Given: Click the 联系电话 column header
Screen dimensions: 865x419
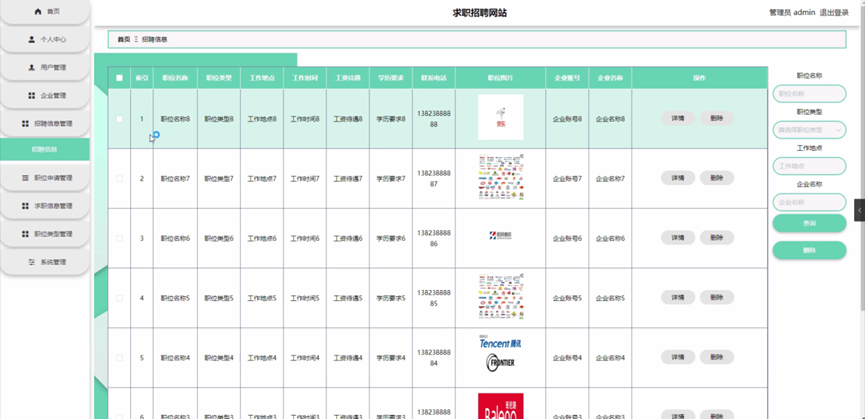Looking at the screenshot, I should click(434, 78).
